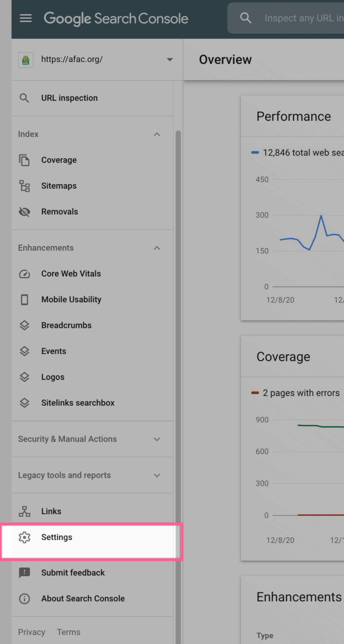Open the Privacy link
344x644 pixels.
click(x=31, y=632)
